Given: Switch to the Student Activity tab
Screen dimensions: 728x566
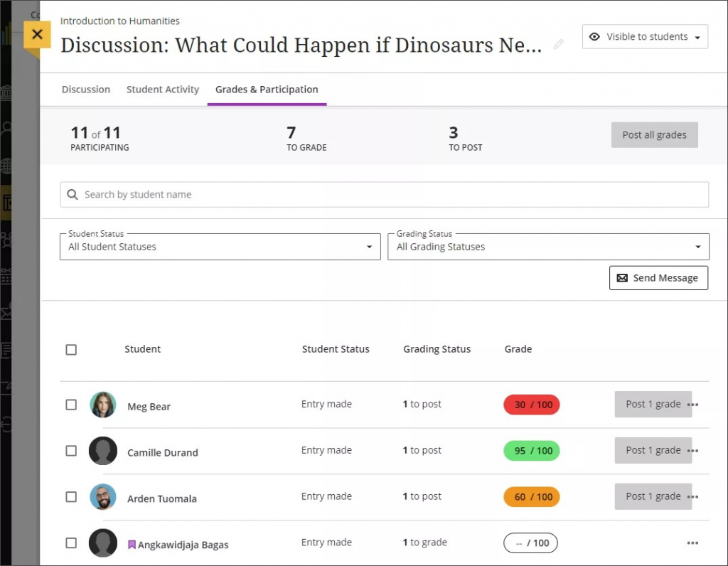Looking at the screenshot, I should (162, 90).
